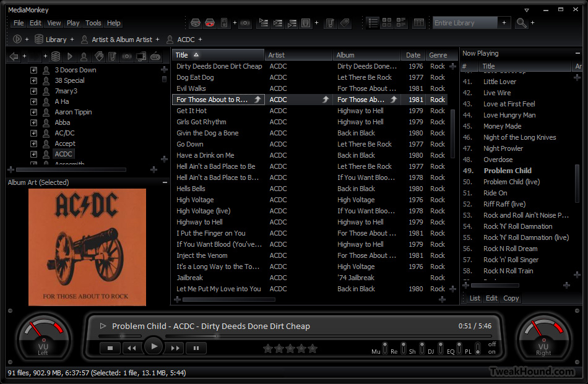The width and height of the screenshot is (588, 384).
Task: Click the back arrow in tree toolbar
Action: tap(14, 56)
